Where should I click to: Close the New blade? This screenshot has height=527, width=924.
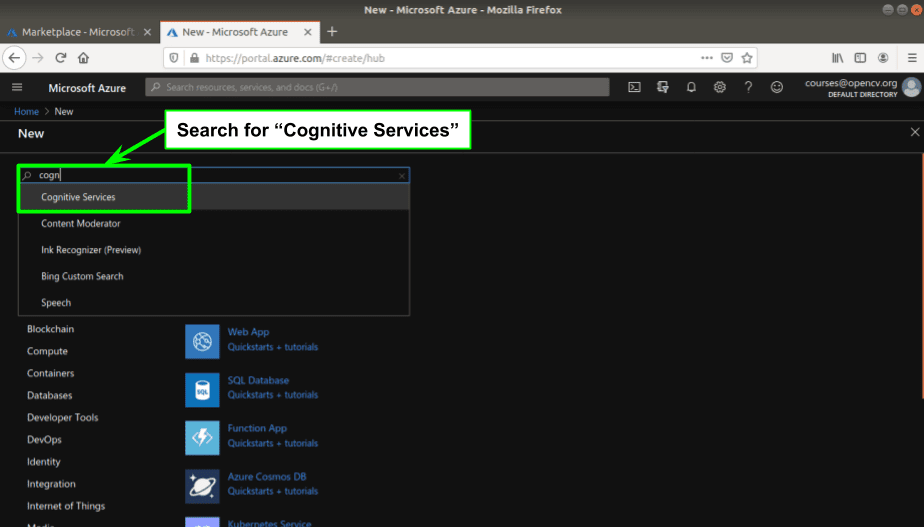pos(915,133)
